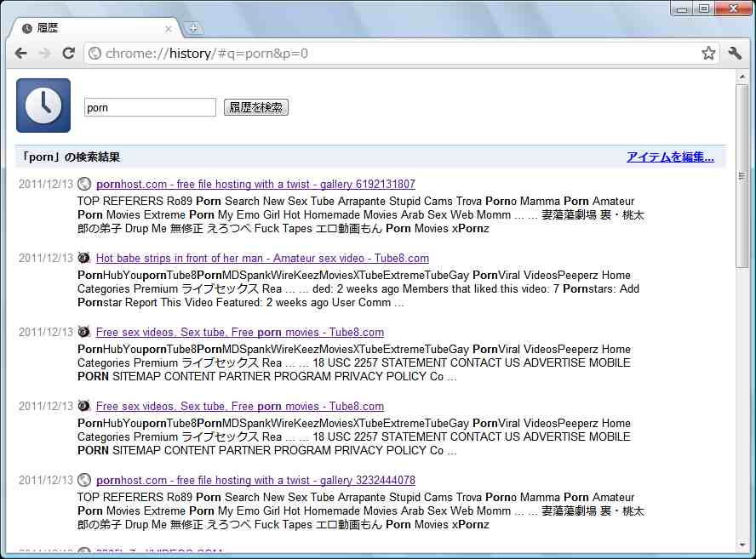Focus the chrome://history address bar
Image resolution: width=756 pixels, height=559 pixels.
click(400, 53)
